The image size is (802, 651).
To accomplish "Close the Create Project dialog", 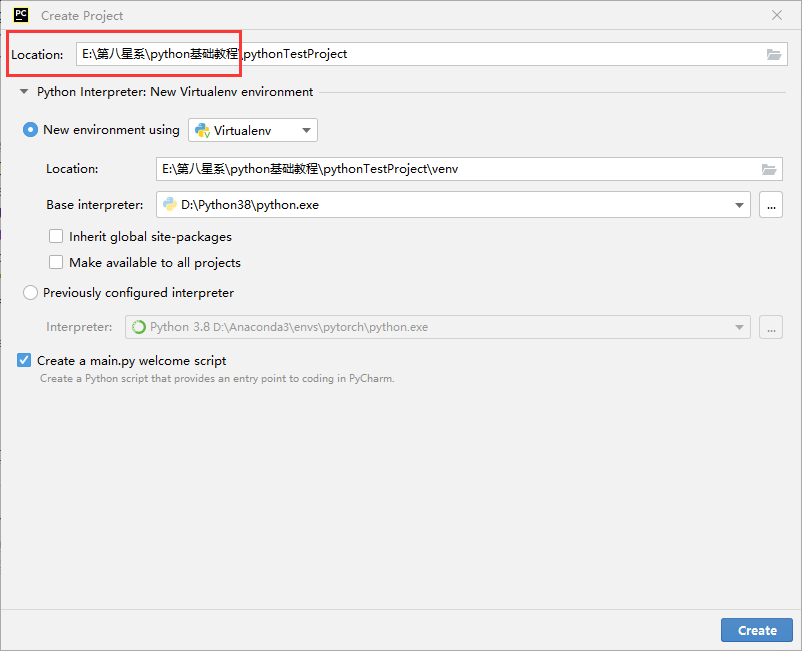I will click(x=777, y=15).
